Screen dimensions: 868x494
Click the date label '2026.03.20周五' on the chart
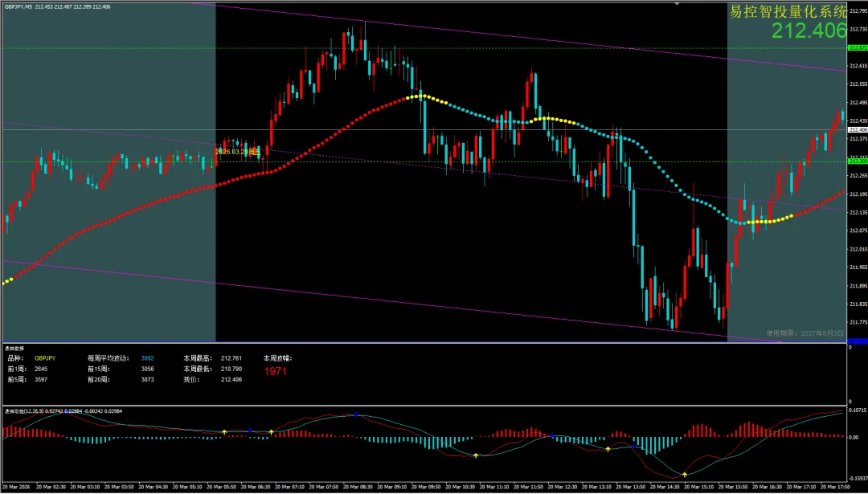pos(237,152)
